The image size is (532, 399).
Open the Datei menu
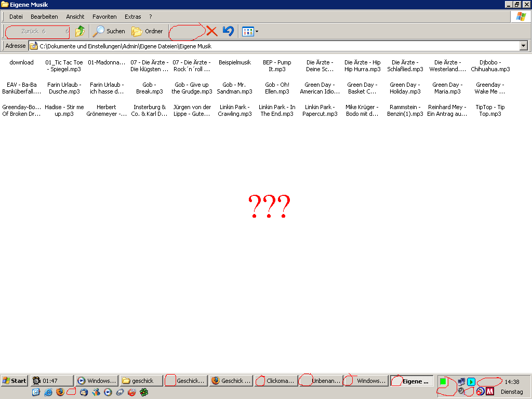coord(16,17)
